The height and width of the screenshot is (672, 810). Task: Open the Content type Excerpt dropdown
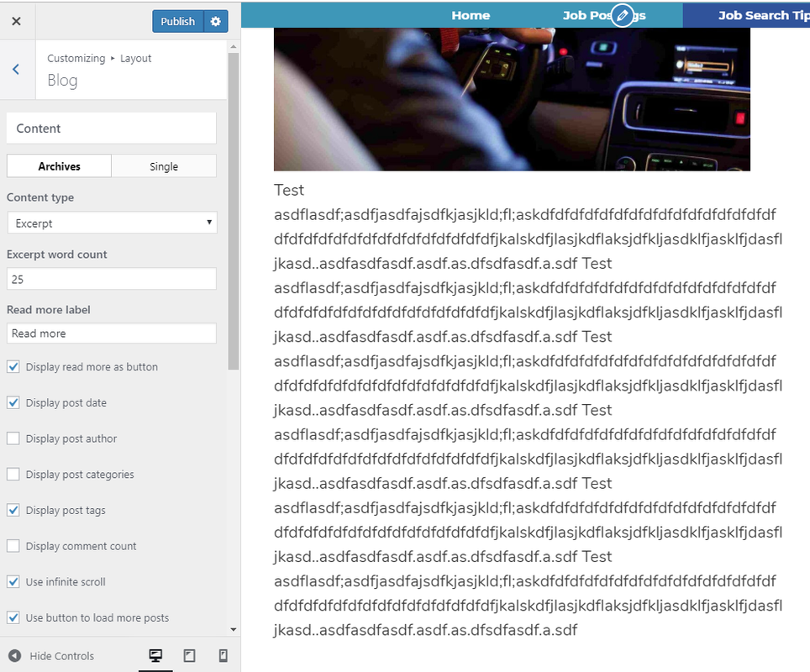[112, 223]
